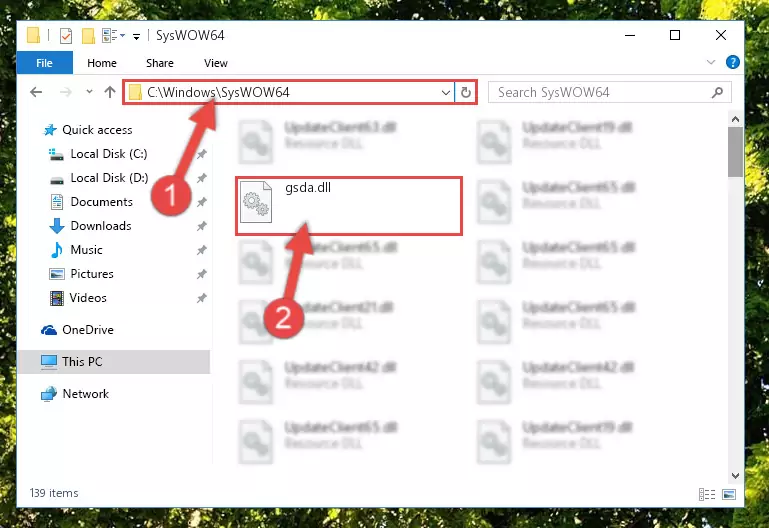Image resolution: width=769 pixels, height=528 pixels.
Task: Expand the address bar history dropdown
Action: tap(445, 92)
